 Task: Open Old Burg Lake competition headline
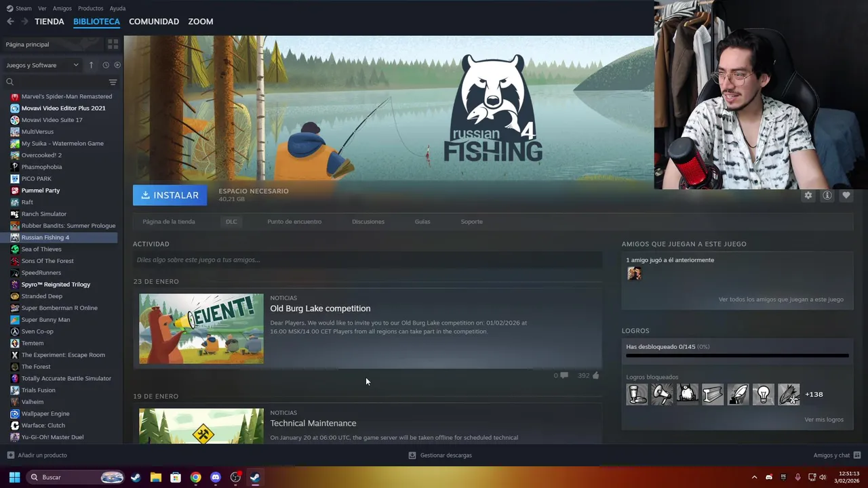point(320,308)
